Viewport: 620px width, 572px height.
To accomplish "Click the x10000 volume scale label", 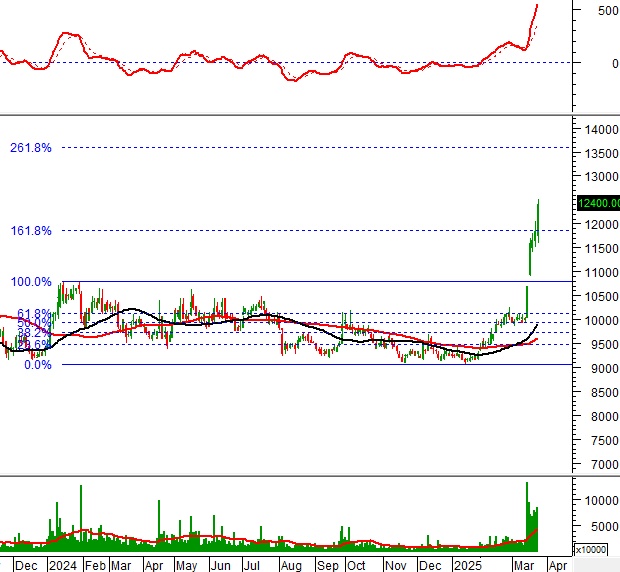I will 590,550.
